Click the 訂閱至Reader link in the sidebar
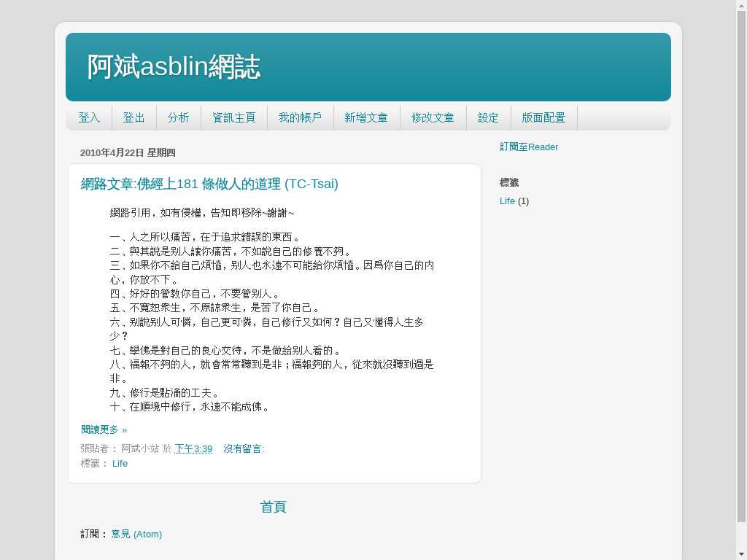The image size is (747, 560). (528, 147)
